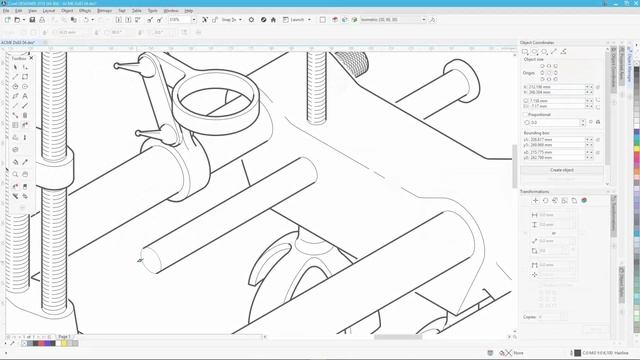Click the Welcome screen home icon
640x360 pixels.
[x=273, y=20]
